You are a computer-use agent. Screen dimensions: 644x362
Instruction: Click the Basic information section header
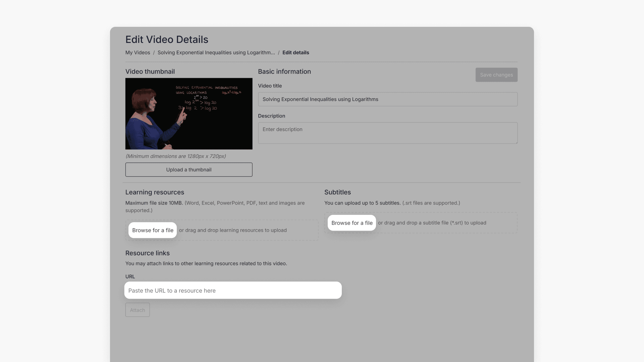[x=284, y=71]
